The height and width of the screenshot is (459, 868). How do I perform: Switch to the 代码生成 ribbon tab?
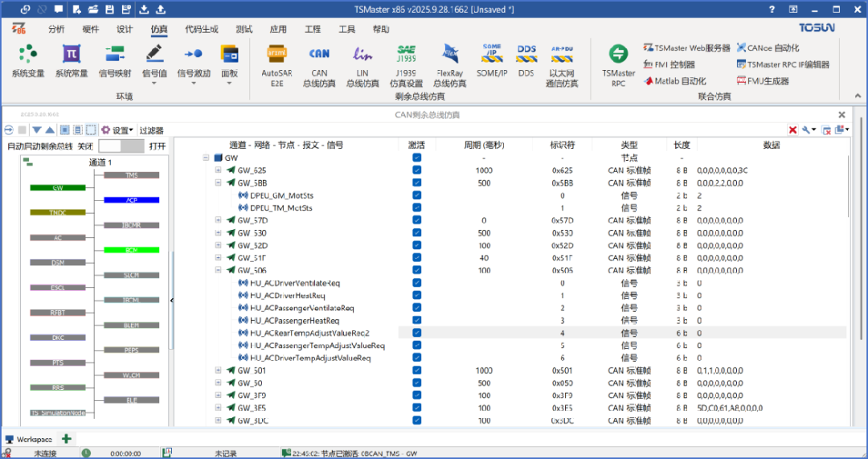[x=202, y=30]
